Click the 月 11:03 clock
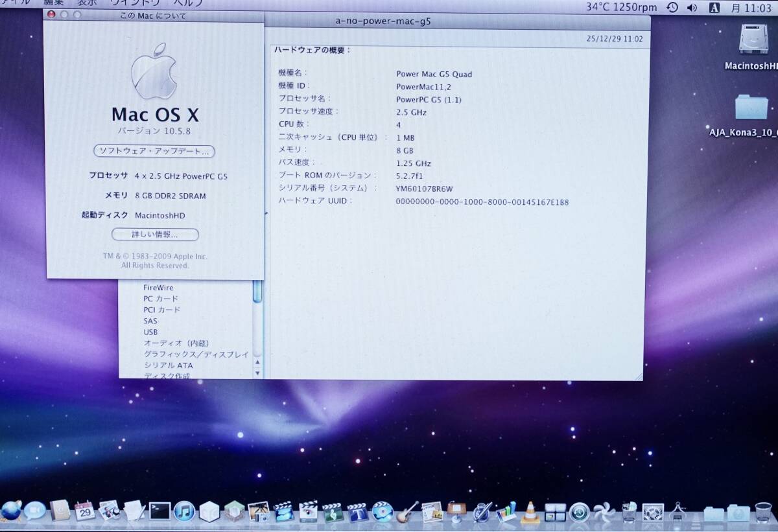Image resolution: width=778 pixels, height=532 pixels. (751, 8)
